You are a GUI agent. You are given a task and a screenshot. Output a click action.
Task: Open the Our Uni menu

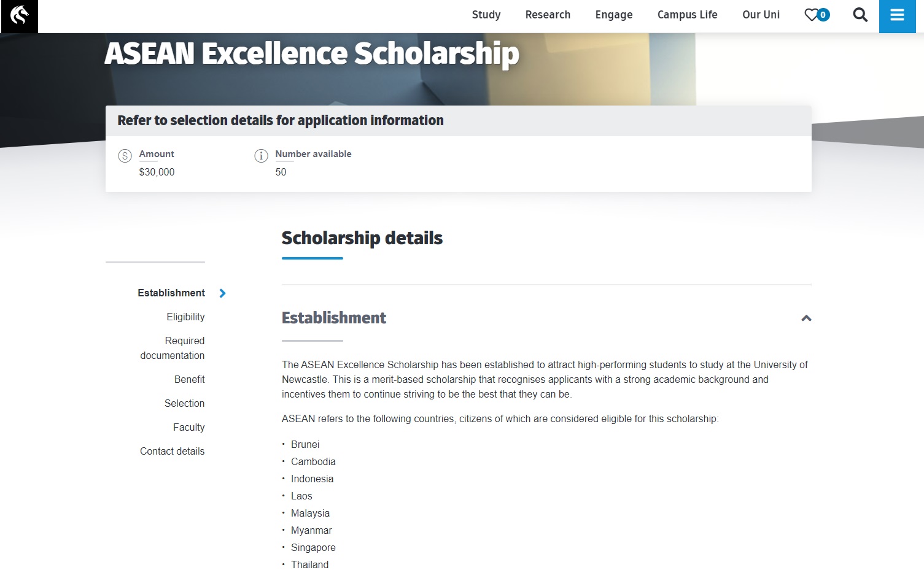[761, 15]
